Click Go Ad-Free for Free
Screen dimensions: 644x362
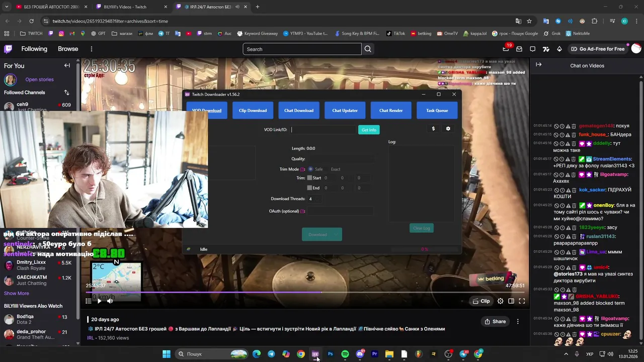(x=598, y=49)
